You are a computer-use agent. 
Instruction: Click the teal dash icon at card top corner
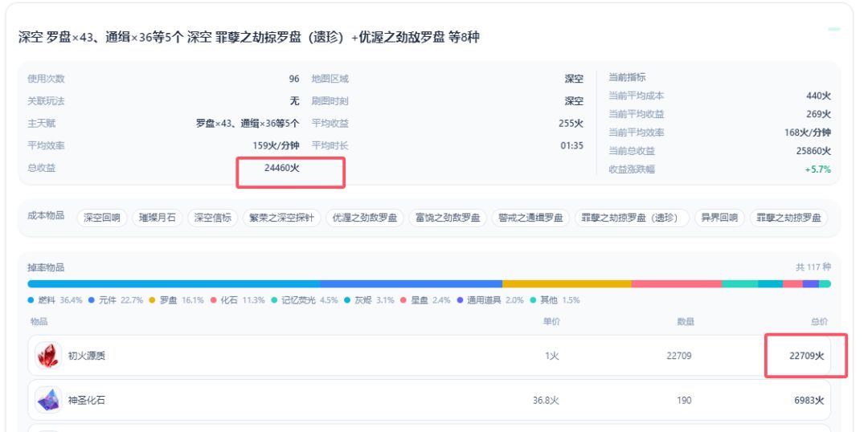pyautogui.click(x=833, y=29)
